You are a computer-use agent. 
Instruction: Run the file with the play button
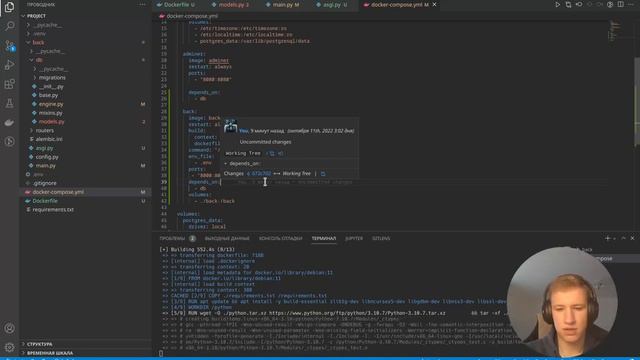[558, 4]
